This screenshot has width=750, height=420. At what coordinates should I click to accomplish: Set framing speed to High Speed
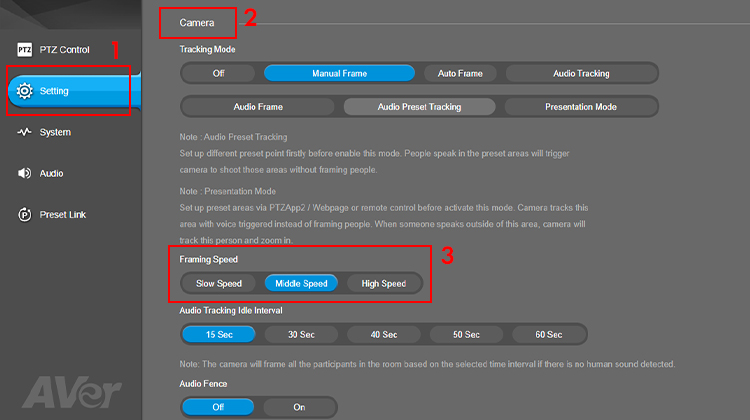tap(384, 283)
